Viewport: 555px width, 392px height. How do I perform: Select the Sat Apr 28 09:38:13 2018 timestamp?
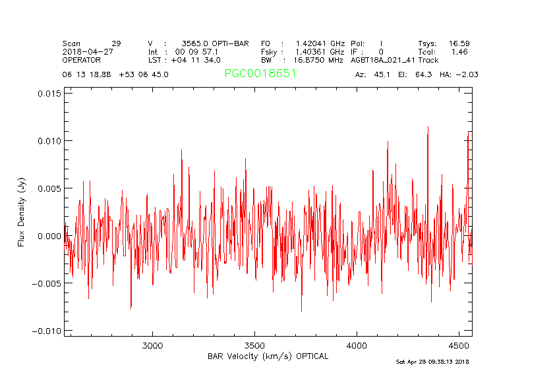[432, 362]
